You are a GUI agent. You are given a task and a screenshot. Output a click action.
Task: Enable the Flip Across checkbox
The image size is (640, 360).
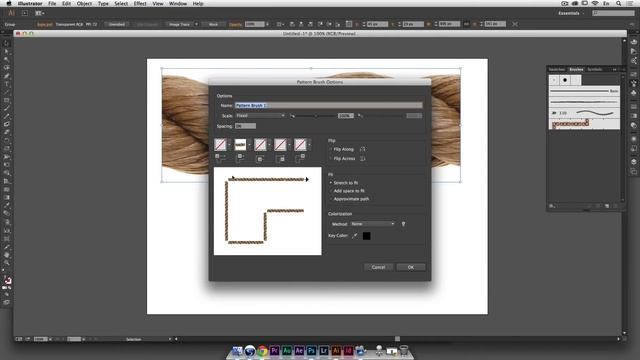tap(331, 158)
